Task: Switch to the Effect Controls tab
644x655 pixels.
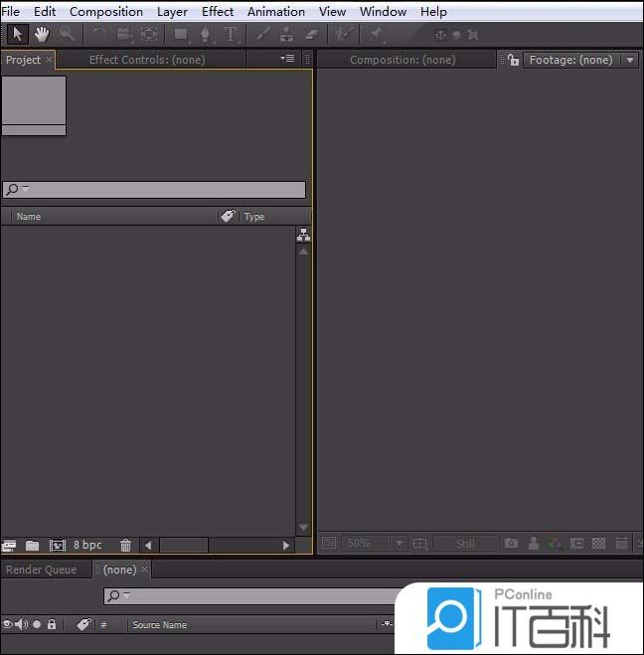Action: click(147, 60)
